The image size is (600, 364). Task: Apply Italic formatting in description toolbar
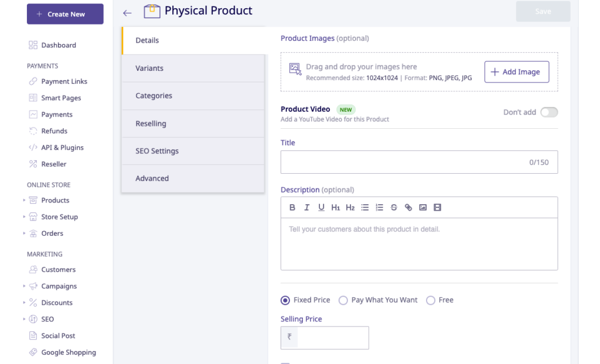[306, 208]
